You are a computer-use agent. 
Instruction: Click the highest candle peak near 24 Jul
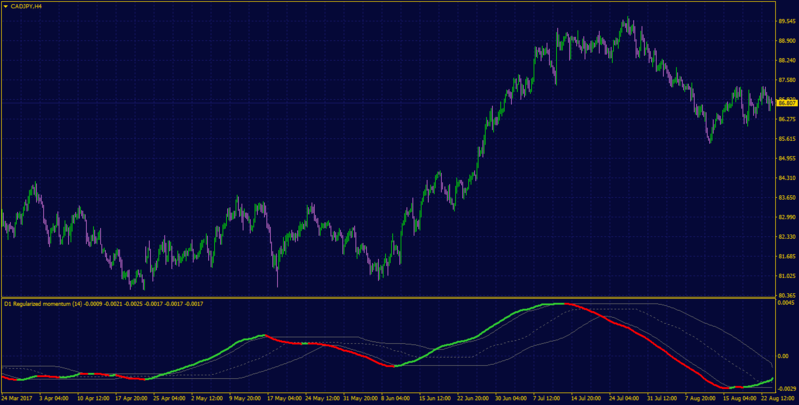[x=628, y=20]
